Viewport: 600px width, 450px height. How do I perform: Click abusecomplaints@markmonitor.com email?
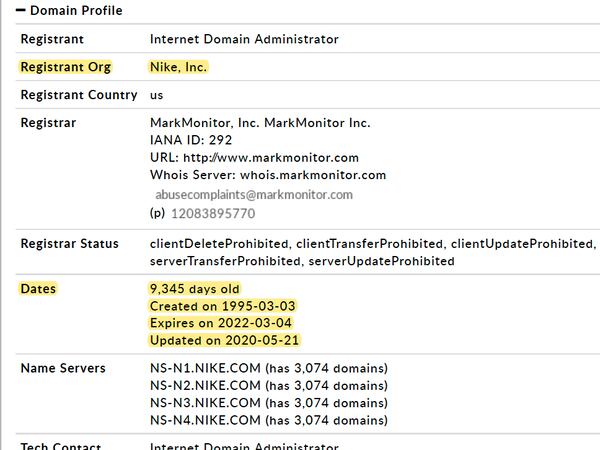click(254, 195)
